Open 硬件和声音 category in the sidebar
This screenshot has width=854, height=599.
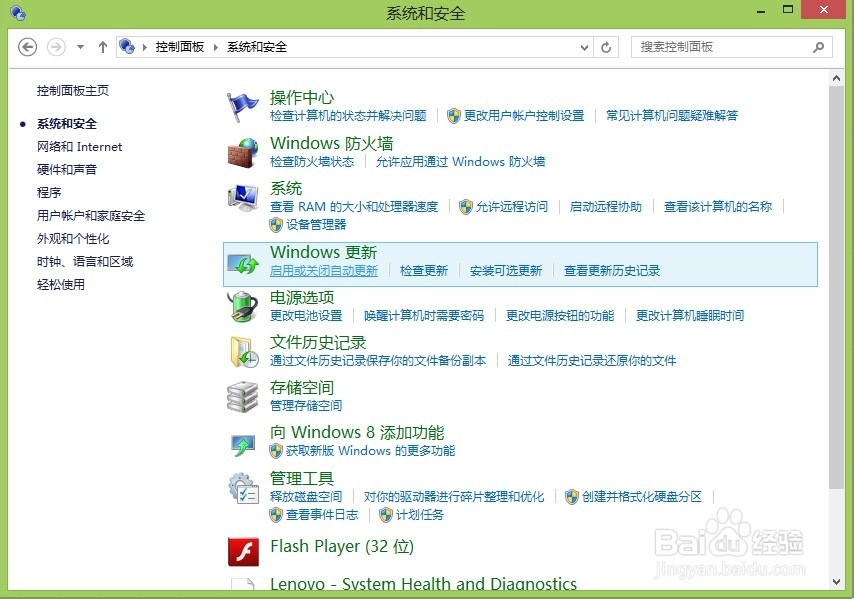[x=66, y=170]
